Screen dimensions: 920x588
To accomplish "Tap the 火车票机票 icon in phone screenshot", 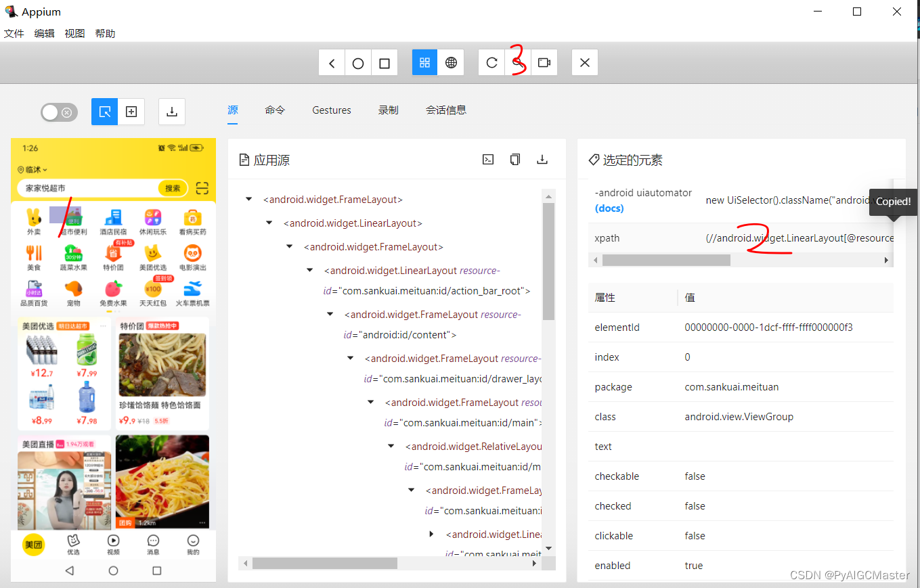I will 192,294.
